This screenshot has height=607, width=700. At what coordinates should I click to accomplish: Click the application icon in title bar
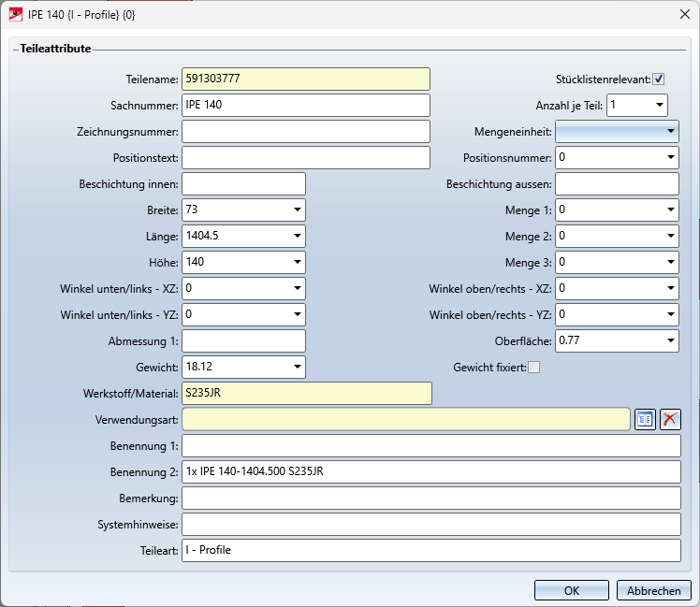click(x=16, y=15)
